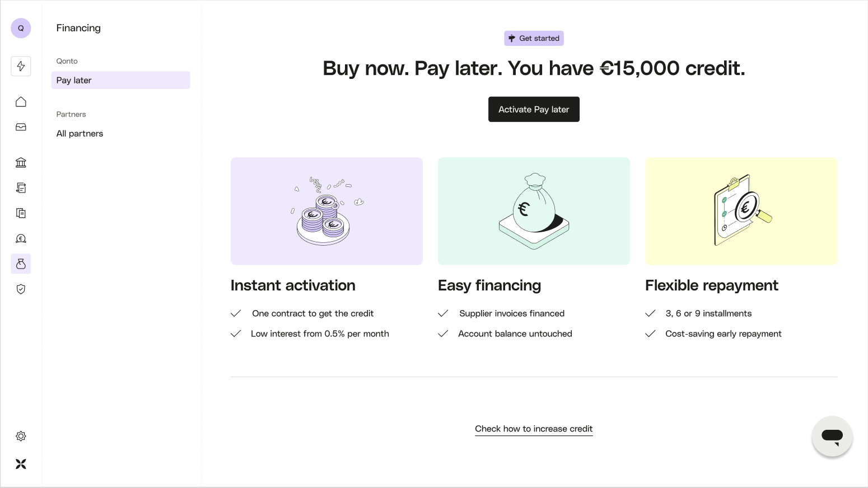Screen dimensions: 868x488
Task: Open the clipboard documents icon in sidebar
Action: (21, 213)
